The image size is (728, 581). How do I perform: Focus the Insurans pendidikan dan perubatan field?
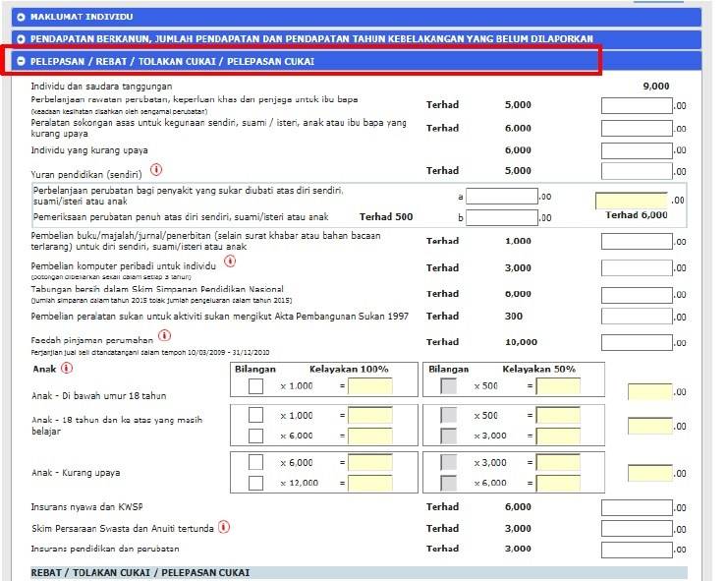636,550
